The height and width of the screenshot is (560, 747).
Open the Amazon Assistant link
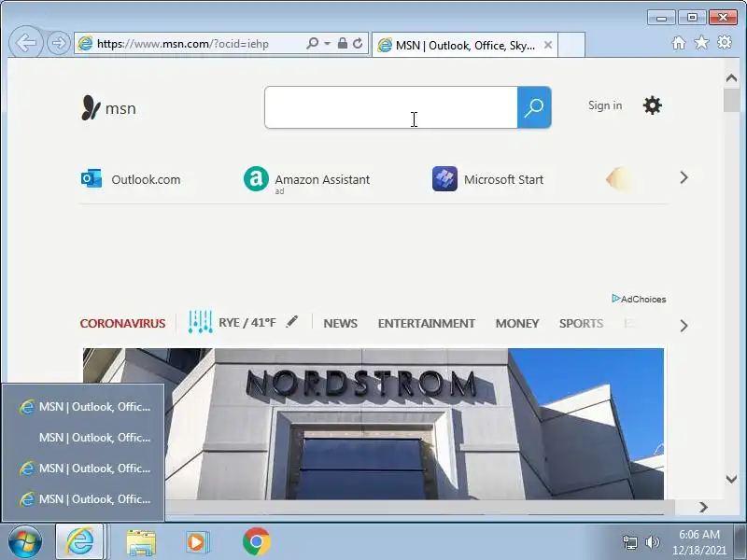pos(322,179)
